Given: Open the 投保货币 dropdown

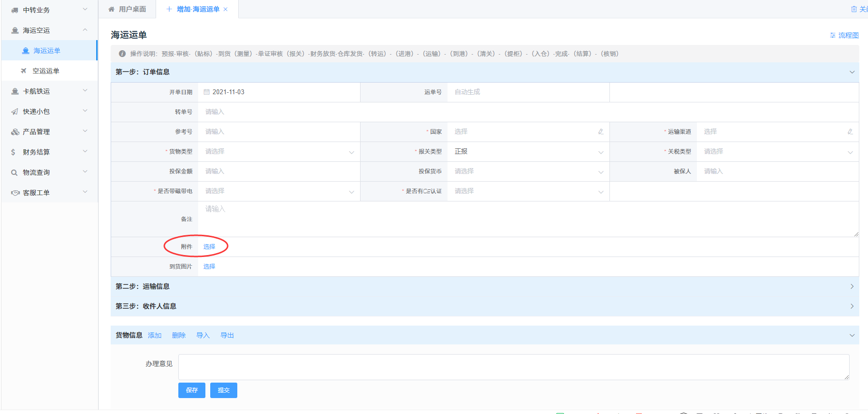Looking at the screenshot, I should tap(529, 171).
